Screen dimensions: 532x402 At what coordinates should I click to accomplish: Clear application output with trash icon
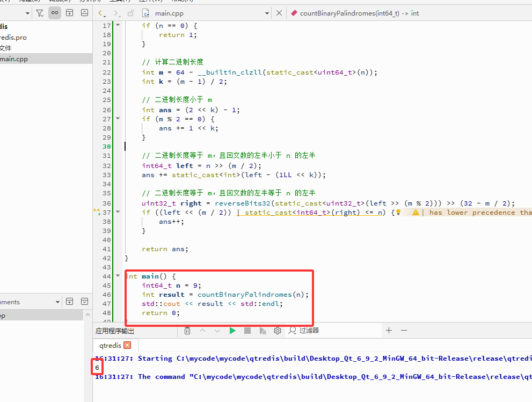(x=187, y=331)
